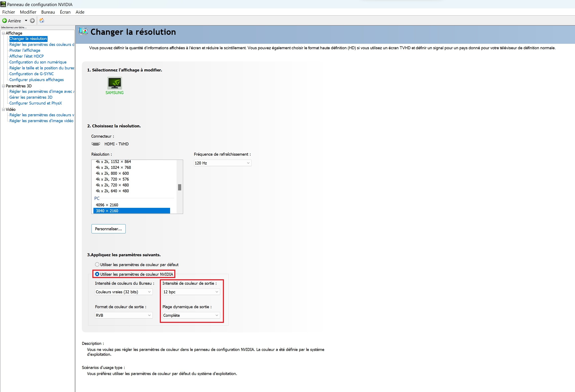
Task: Select Utiliser les paramètres de couleur NVIDIA
Action: (134, 274)
